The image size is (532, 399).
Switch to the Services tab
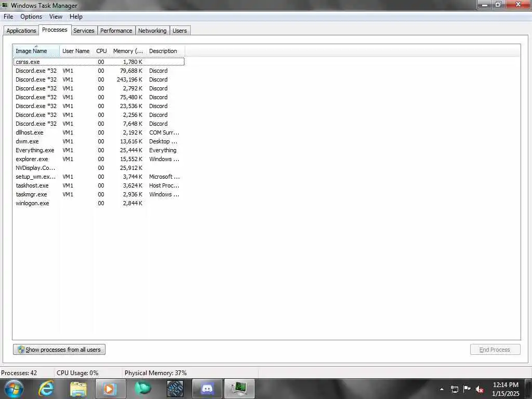coord(84,31)
